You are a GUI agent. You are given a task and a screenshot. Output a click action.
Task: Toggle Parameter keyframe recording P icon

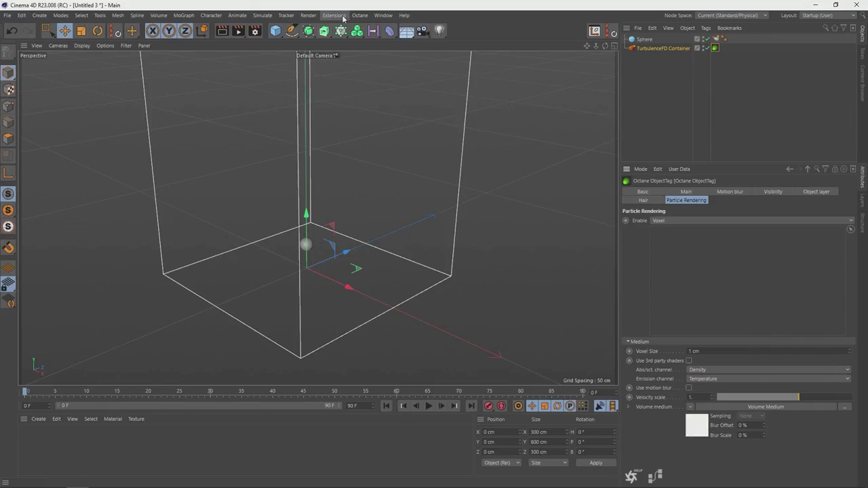570,406
